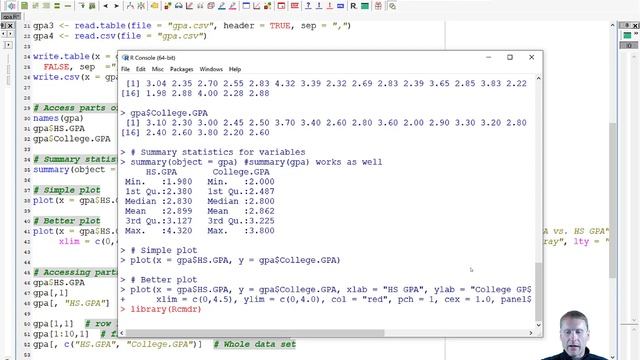The image size is (640, 360).
Task: Click the bold R icon in toolbar
Action: pyautogui.click(x=353, y=6)
